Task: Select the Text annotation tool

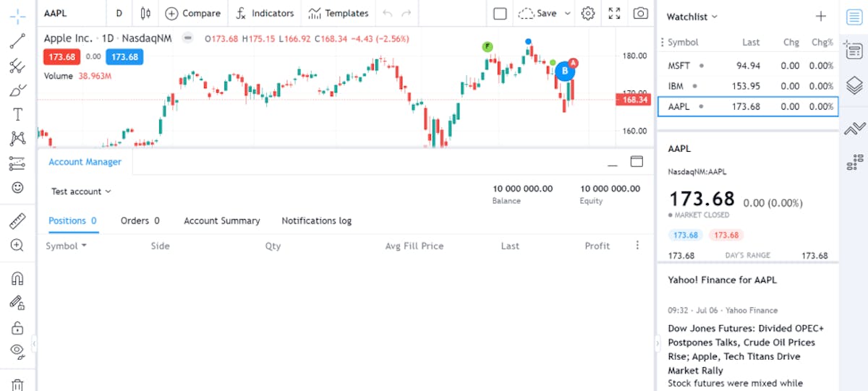Action: (17, 114)
